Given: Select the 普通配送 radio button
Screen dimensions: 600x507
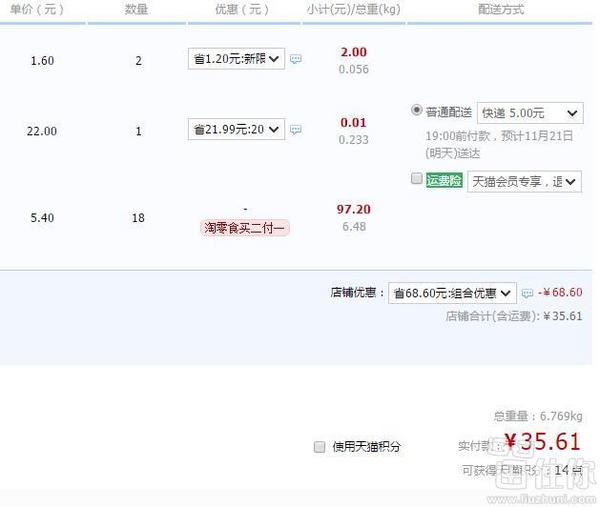Looking at the screenshot, I should click(x=417, y=111).
